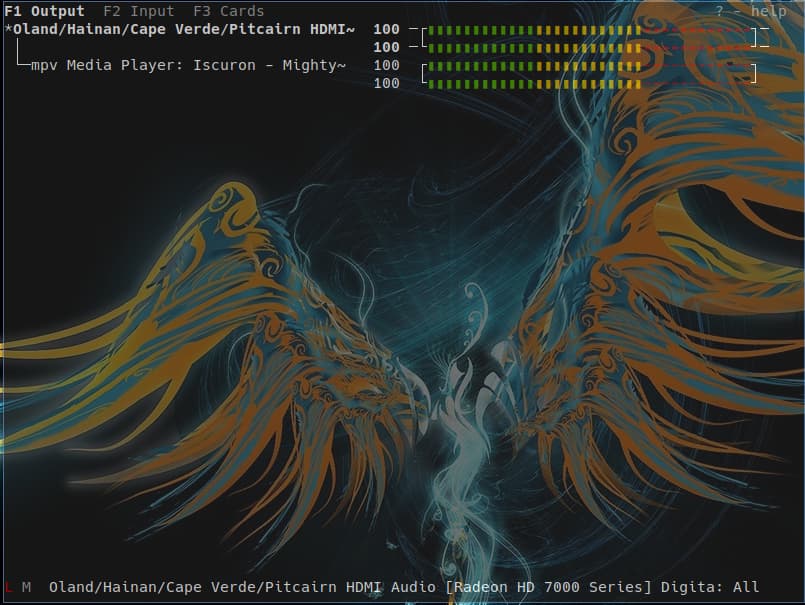
Task: Click the default-device asterisk before Oland/Hainan
Action: [8, 29]
